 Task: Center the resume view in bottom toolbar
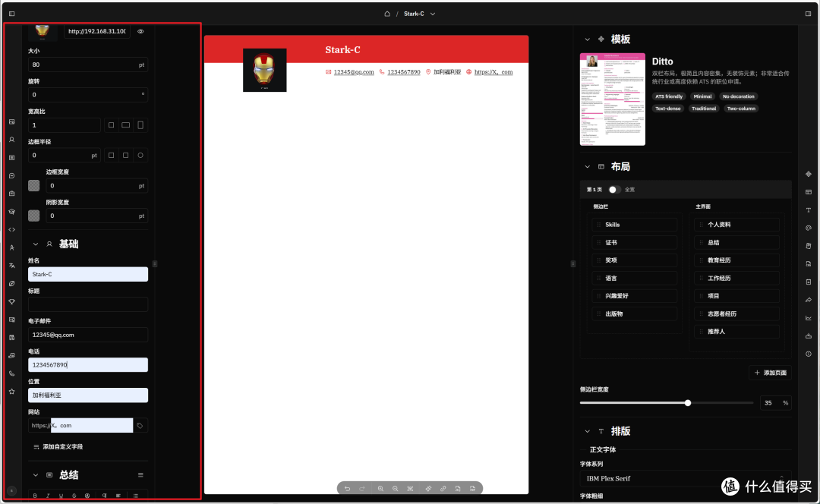tap(410, 488)
